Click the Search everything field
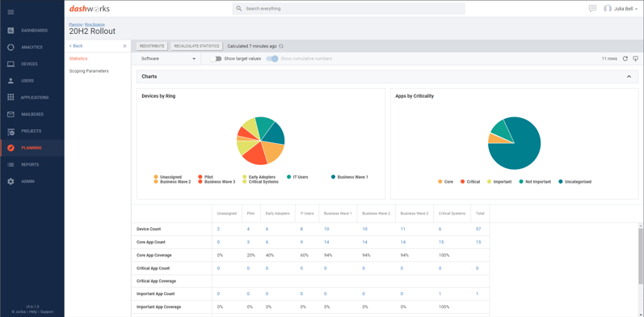 (x=349, y=9)
